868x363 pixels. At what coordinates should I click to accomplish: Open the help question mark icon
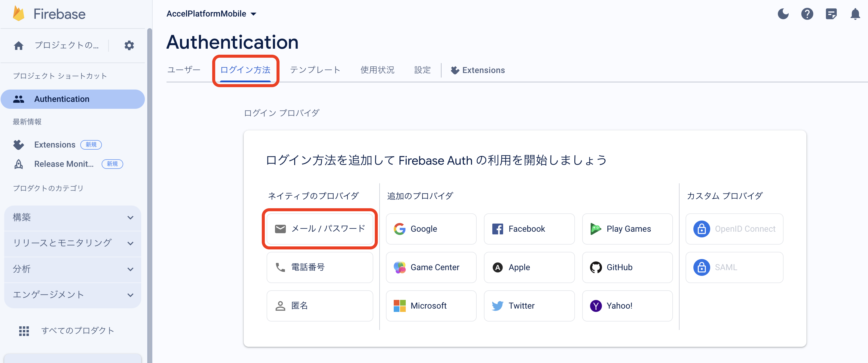pyautogui.click(x=807, y=14)
